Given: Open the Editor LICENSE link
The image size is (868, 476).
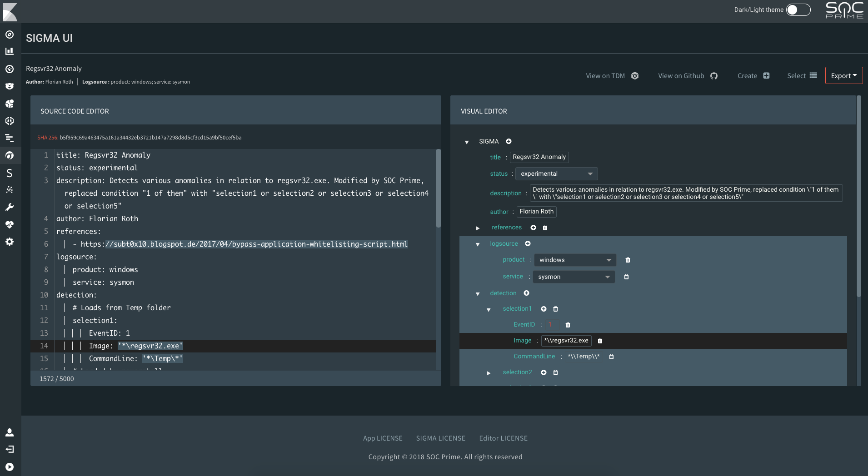Looking at the screenshot, I should pyautogui.click(x=504, y=438).
